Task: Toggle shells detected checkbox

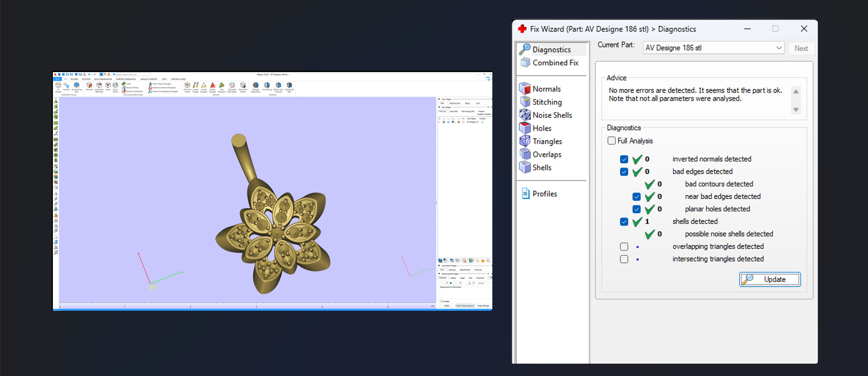Action: coord(624,222)
